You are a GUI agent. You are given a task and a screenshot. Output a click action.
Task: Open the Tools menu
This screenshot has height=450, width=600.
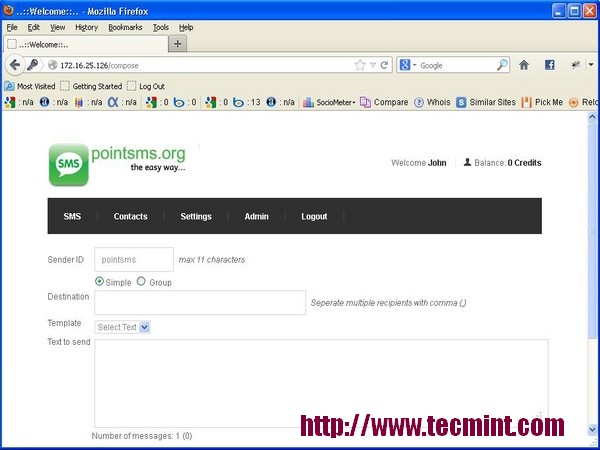(161, 28)
